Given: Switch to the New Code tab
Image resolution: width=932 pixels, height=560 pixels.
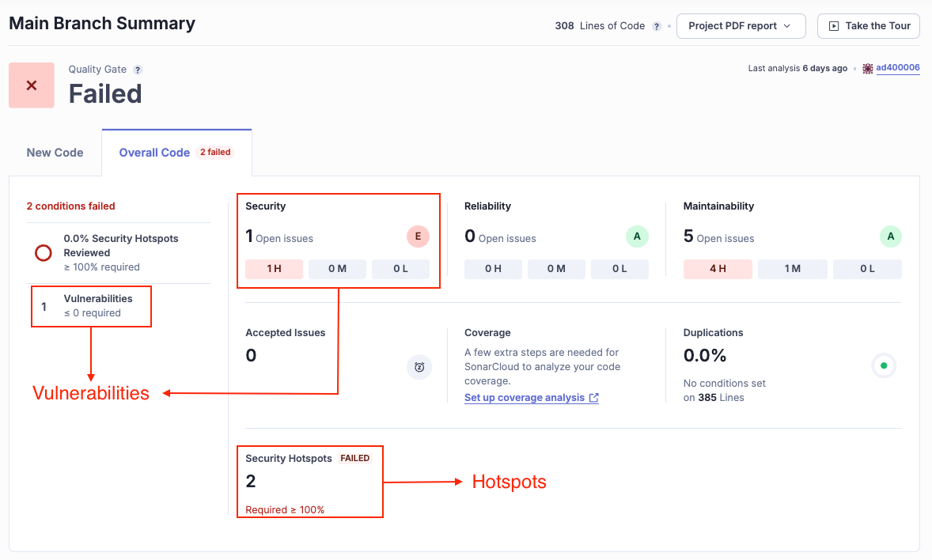Looking at the screenshot, I should [55, 153].
